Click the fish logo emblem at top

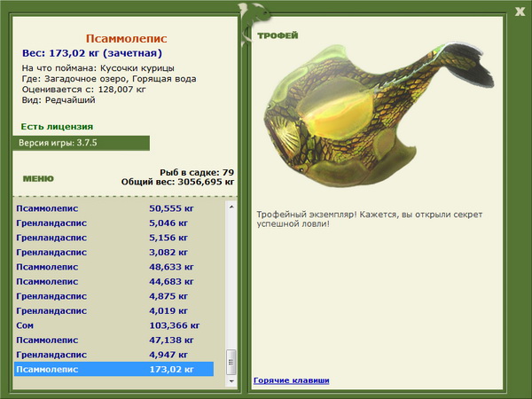point(254,23)
